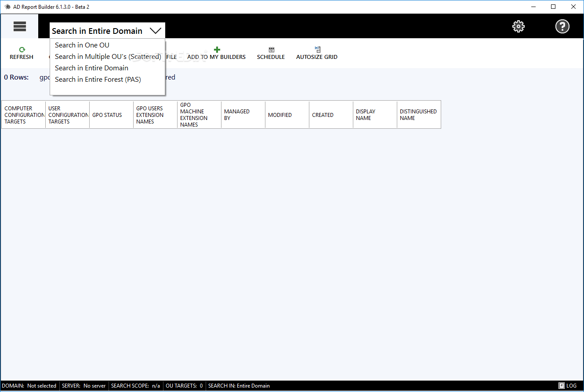This screenshot has width=584, height=392.
Task: Click OU TARGETS: 0 status entry
Action: click(x=184, y=386)
